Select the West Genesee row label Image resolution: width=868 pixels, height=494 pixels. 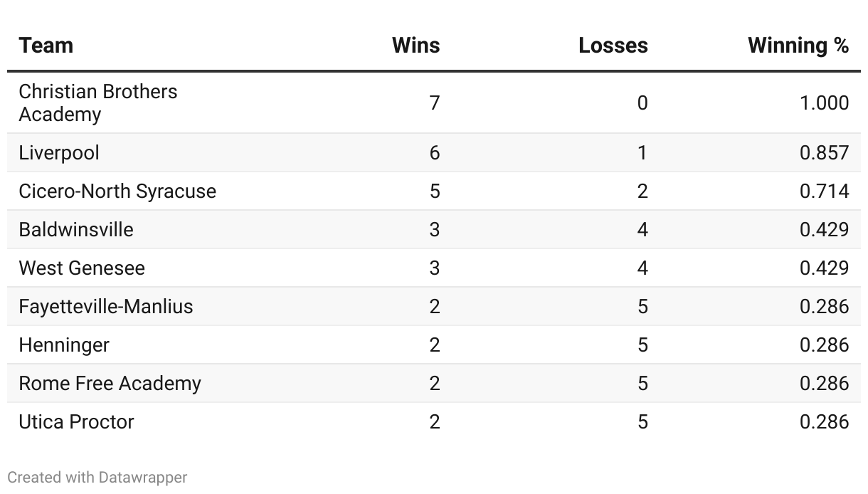tap(82, 268)
